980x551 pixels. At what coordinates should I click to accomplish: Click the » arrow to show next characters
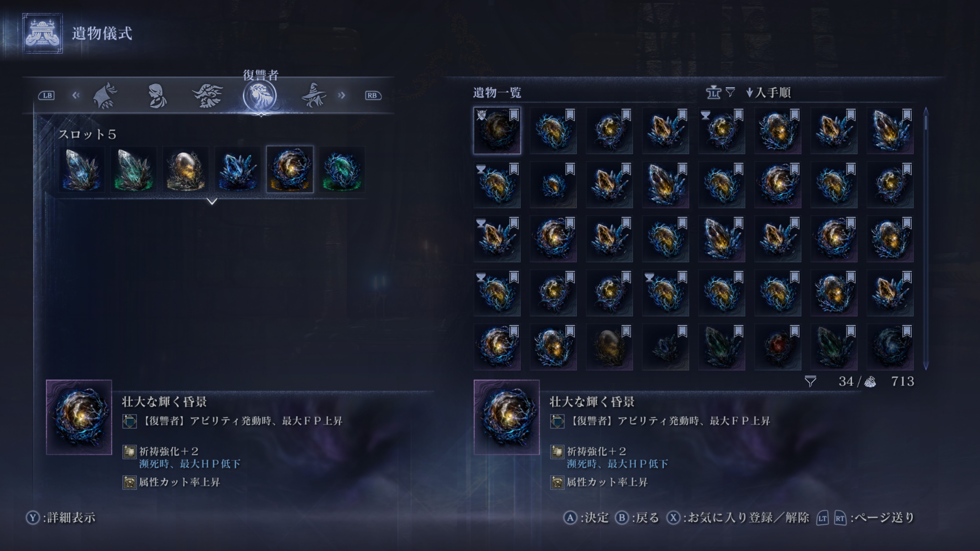[x=341, y=95]
